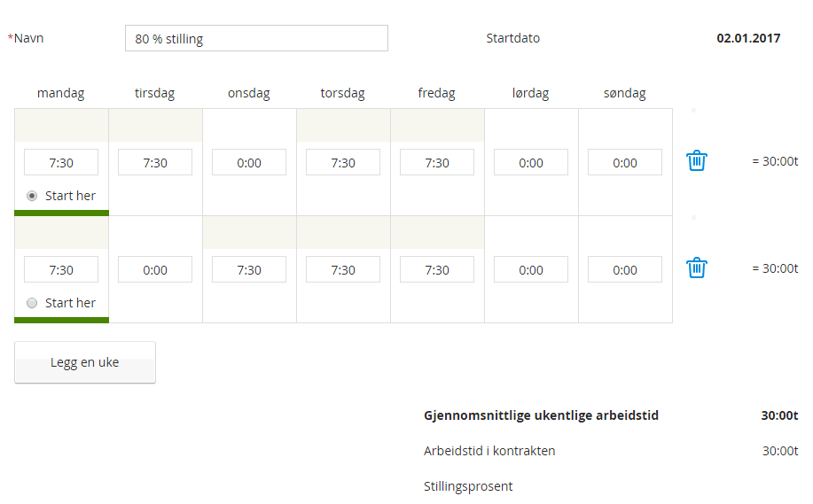Click first week's tirsdag hours field
Viewport: 813px width, 504px height.
point(155,163)
